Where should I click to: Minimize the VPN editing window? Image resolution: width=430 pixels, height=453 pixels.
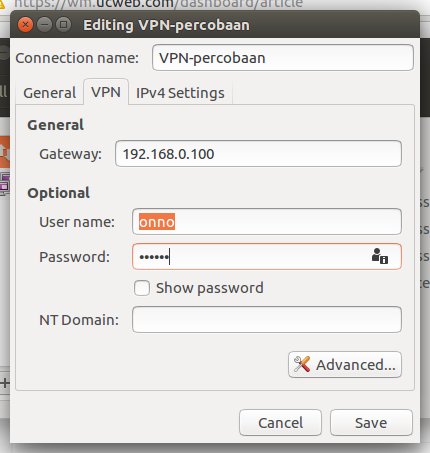[44, 25]
